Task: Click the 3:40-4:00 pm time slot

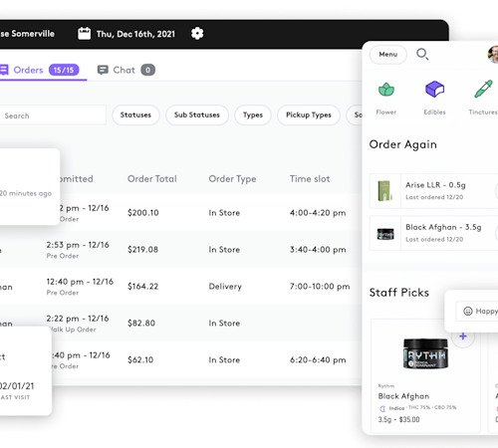Action: click(x=318, y=250)
